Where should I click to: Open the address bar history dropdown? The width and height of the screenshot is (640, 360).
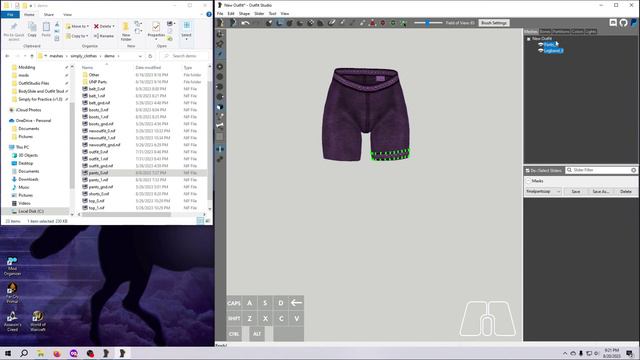coord(140,56)
